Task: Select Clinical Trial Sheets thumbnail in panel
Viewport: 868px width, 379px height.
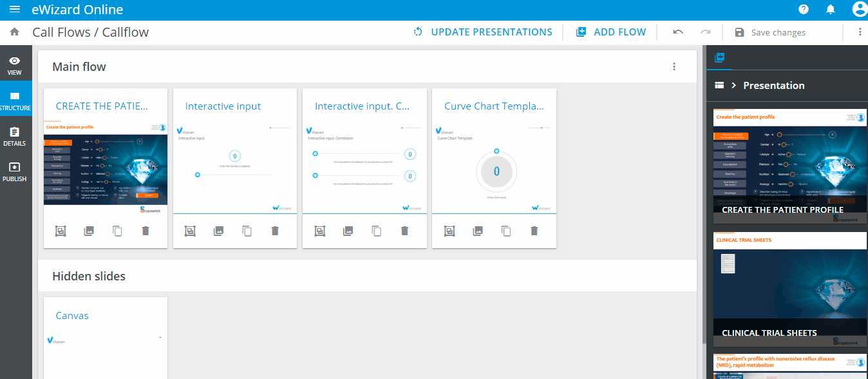Action: 789,289
